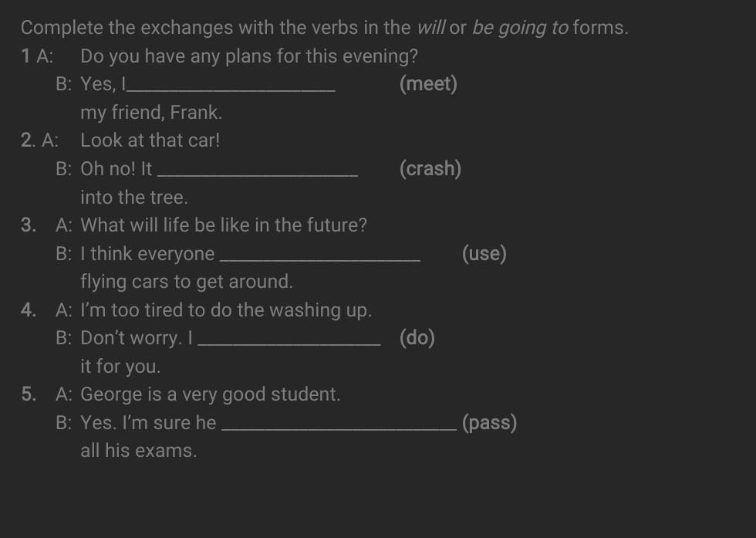Click the blank after 'Oh no! It'
Screen dimensions: 756x538
click(257, 171)
